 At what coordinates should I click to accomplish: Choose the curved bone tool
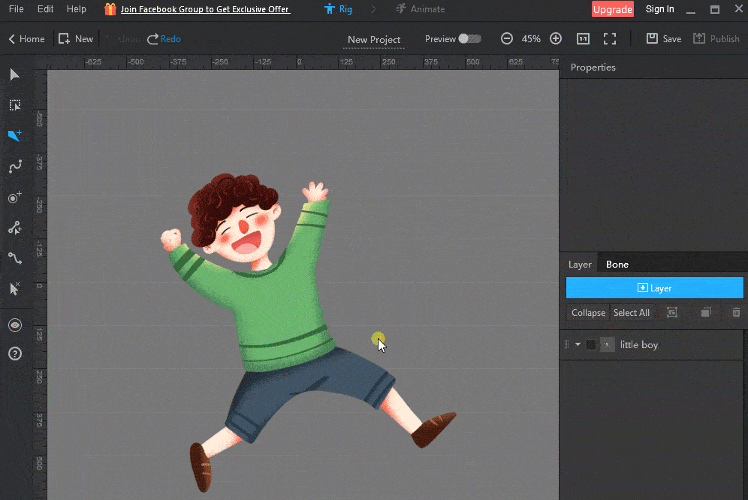click(15, 166)
